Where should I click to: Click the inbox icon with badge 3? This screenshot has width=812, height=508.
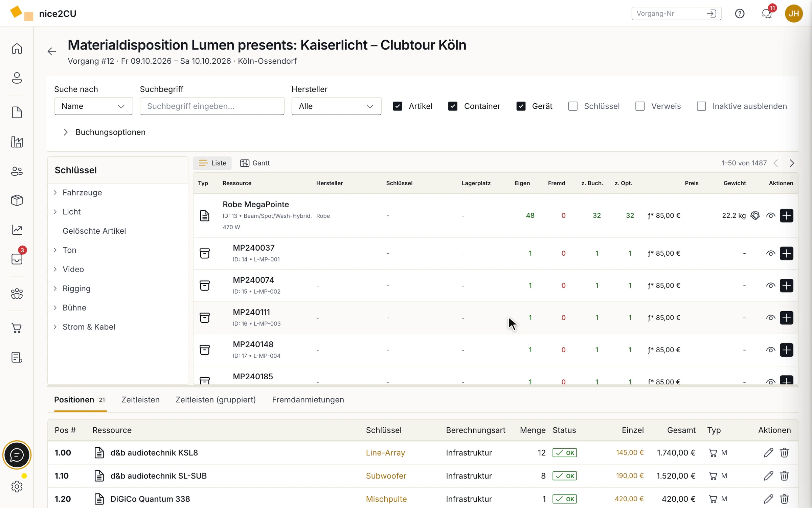coord(17,259)
